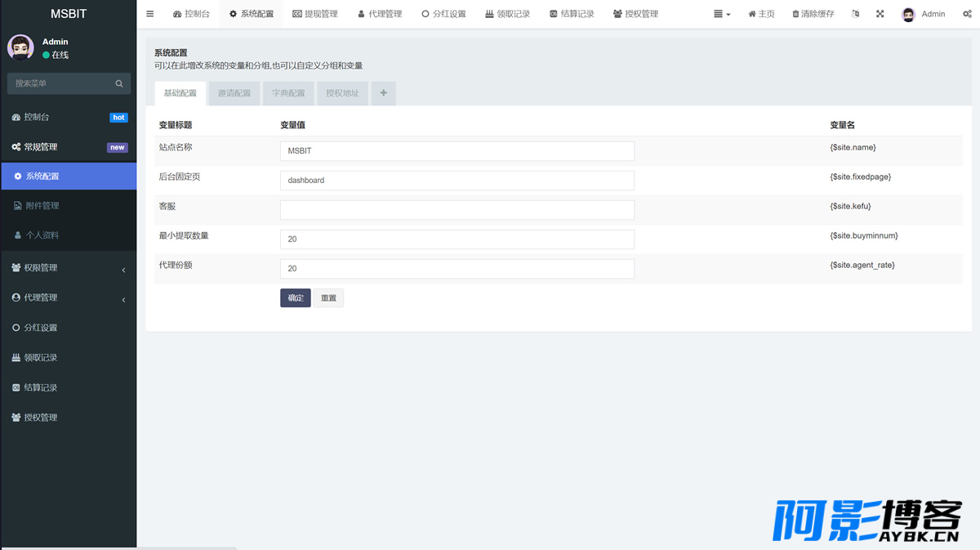This screenshot has width=980, height=550.
Task: Click the 确定 submit button
Action: (296, 298)
